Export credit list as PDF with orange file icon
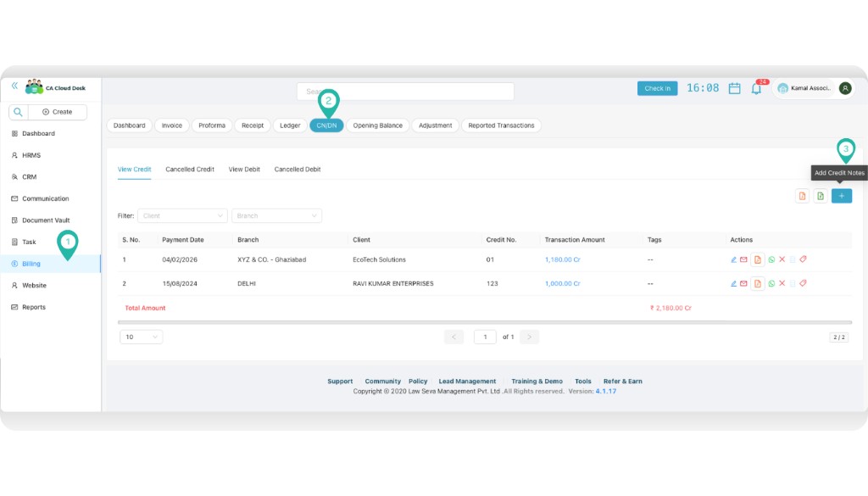 pyautogui.click(x=801, y=195)
